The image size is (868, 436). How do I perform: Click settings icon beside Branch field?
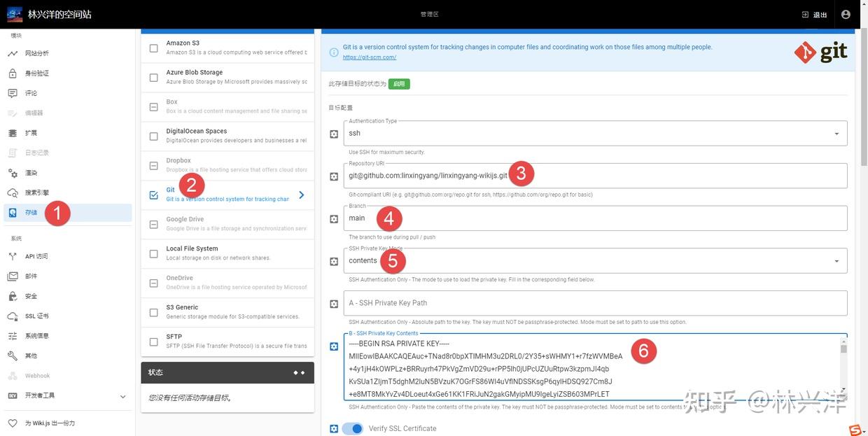click(334, 219)
